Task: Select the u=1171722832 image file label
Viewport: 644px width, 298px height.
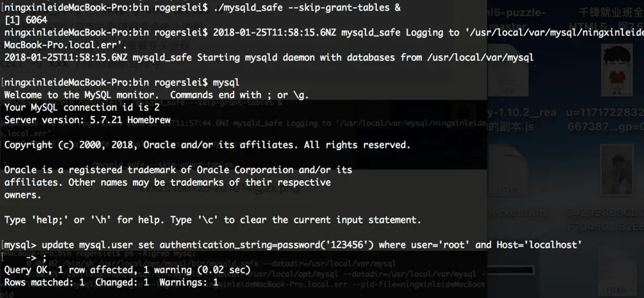Action: point(605,119)
